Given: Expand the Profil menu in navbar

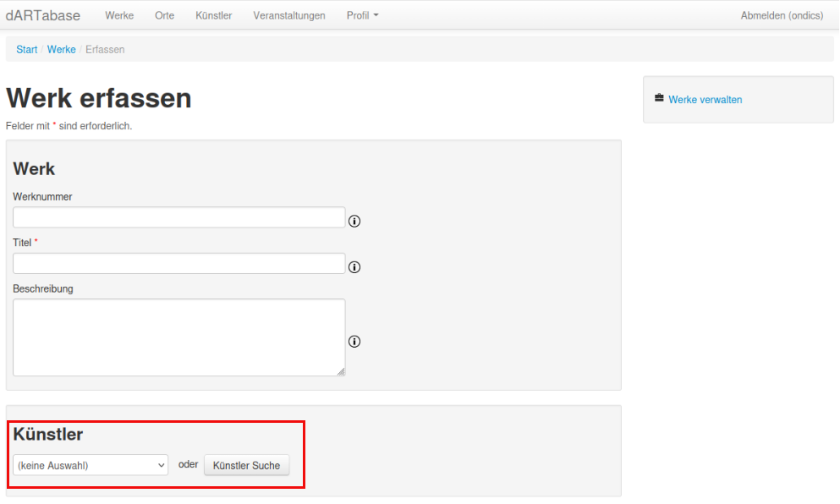Looking at the screenshot, I should coord(362,15).
